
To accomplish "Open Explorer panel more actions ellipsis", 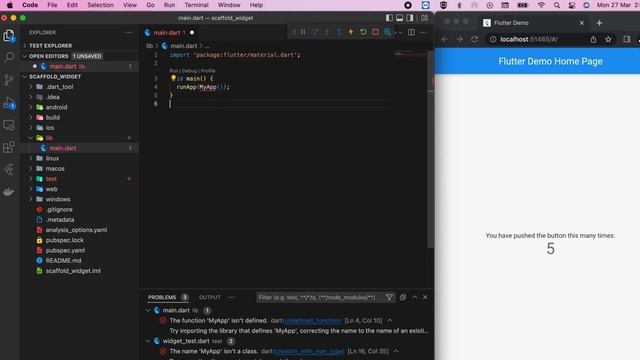I will (128, 32).
